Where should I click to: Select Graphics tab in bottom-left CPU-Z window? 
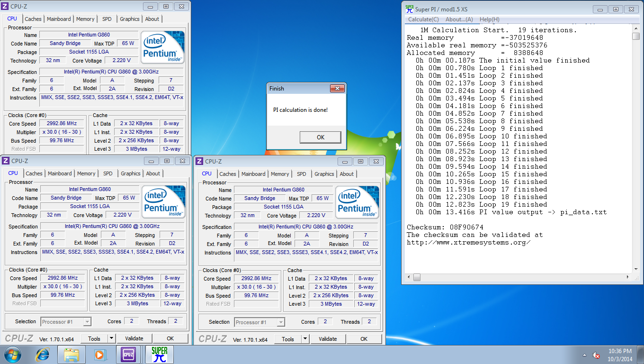coord(130,173)
